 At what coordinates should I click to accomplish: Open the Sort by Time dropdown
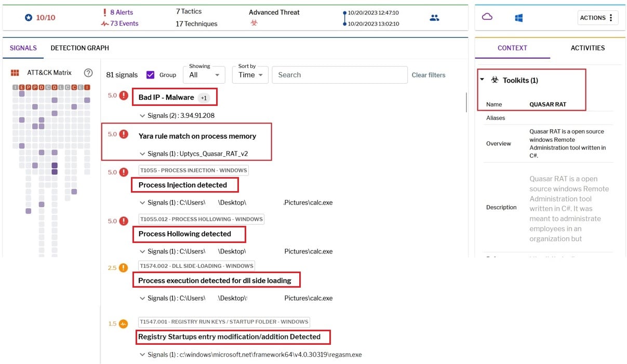(250, 75)
